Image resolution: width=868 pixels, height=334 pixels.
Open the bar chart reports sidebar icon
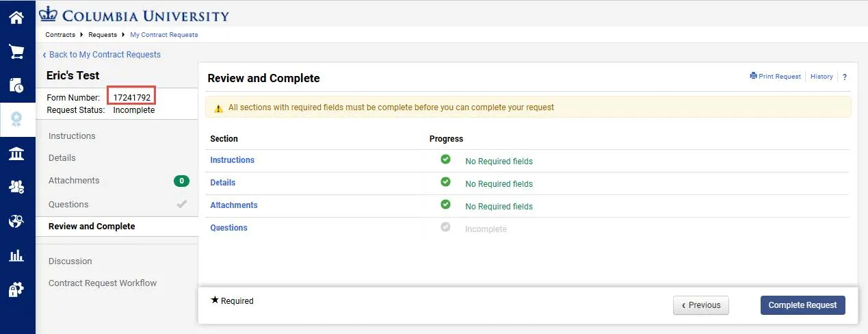click(x=16, y=256)
